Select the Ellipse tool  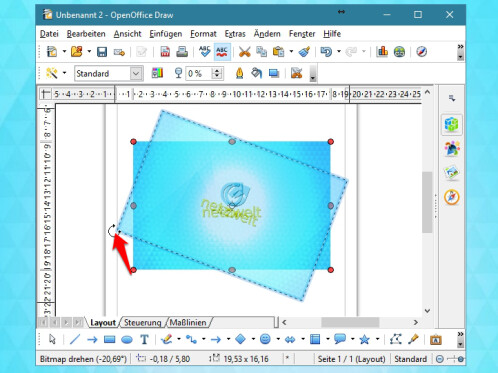click(127, 340)
